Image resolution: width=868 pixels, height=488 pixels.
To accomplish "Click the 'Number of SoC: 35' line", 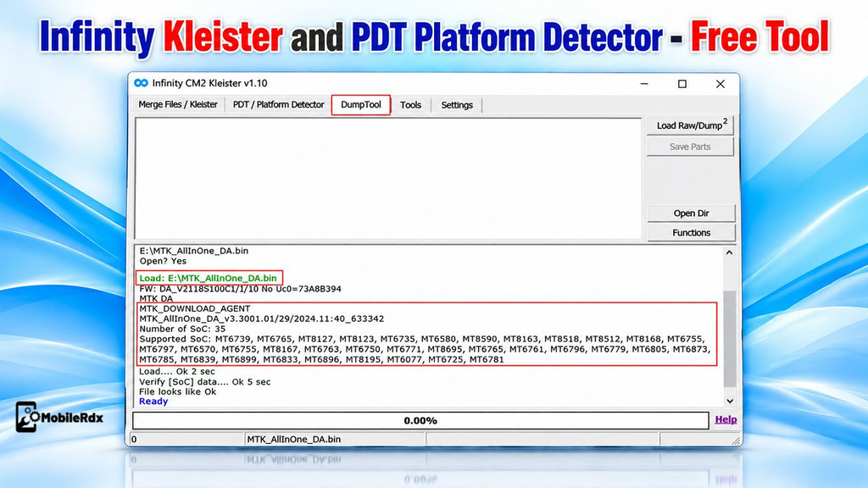I will click(x=182, y=329).
